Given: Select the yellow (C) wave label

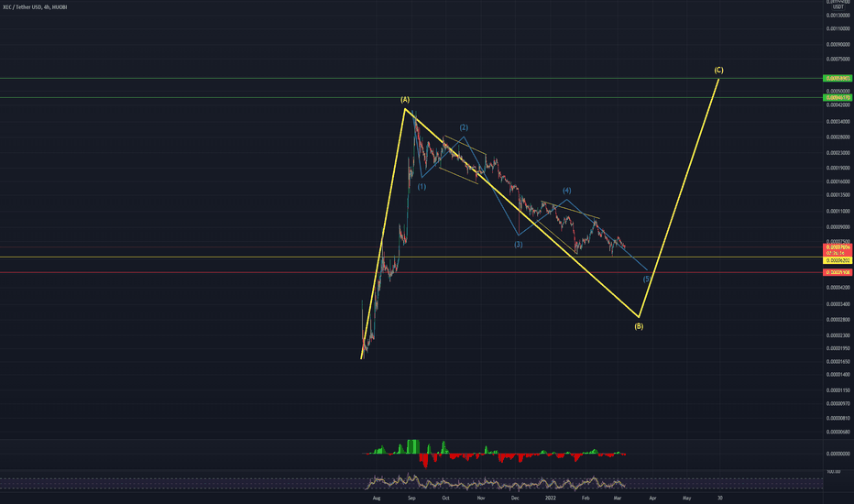Looking at the screenshot, I should click(719, 71).
